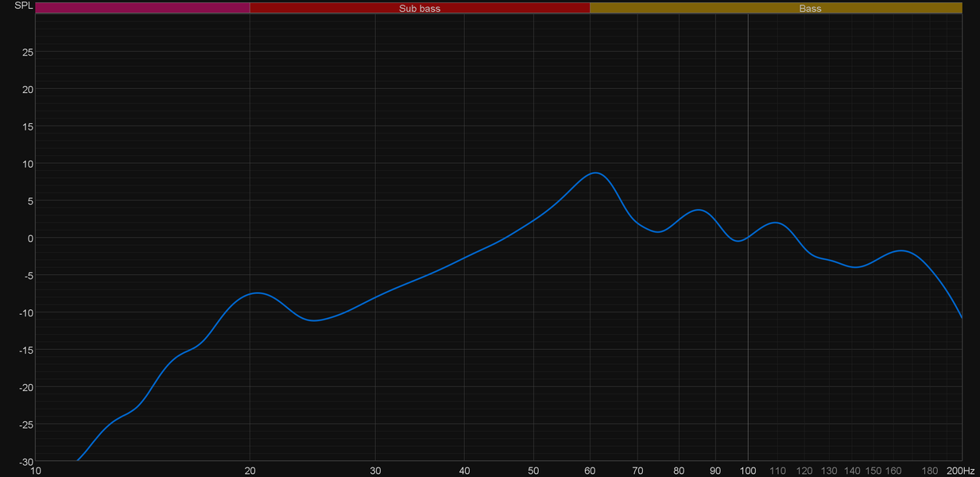Click the 150 label on frequency axis

(873, 471)
